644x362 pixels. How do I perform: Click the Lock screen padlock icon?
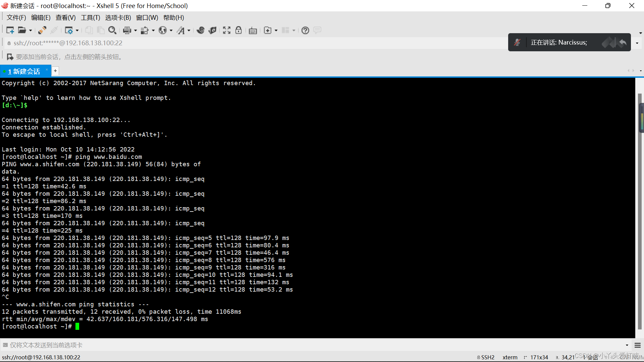tap(238, 31)
